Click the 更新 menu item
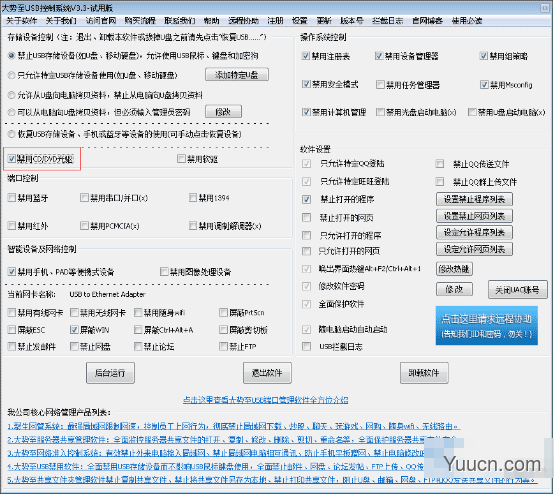The width and height of the screenshot is (554, 494). [x=324, y=20]
